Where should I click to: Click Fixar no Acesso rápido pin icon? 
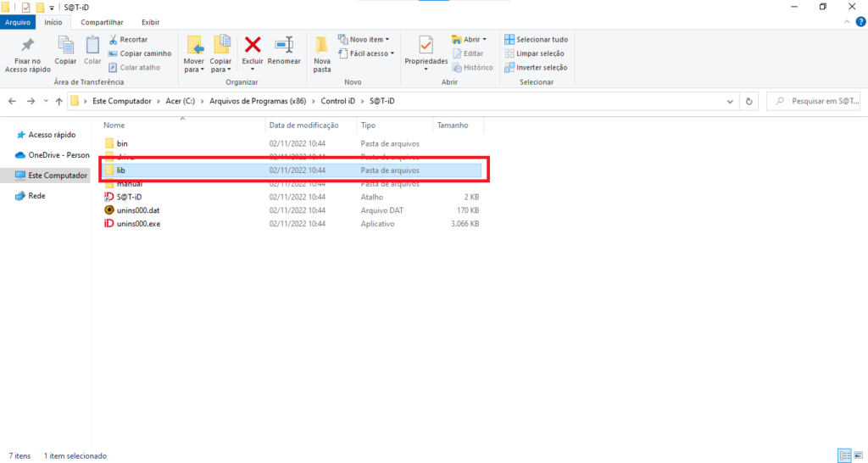tap(27, 45)
